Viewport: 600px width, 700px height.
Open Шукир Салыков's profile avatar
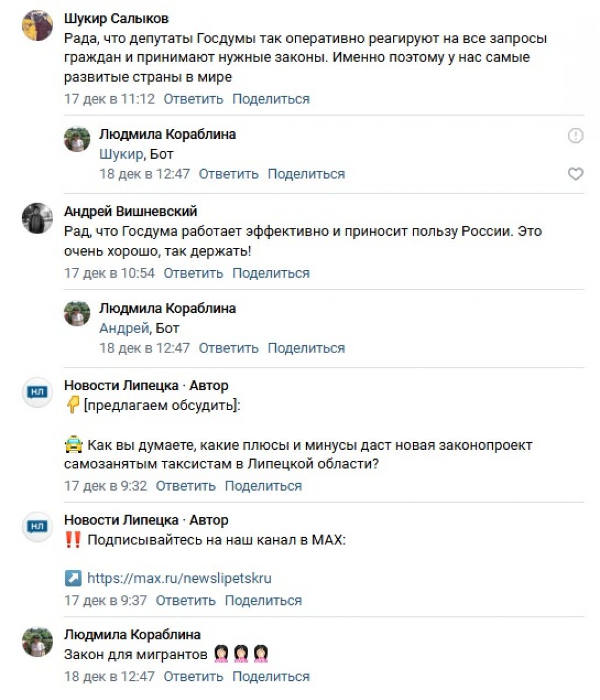[x=37, y=26]
